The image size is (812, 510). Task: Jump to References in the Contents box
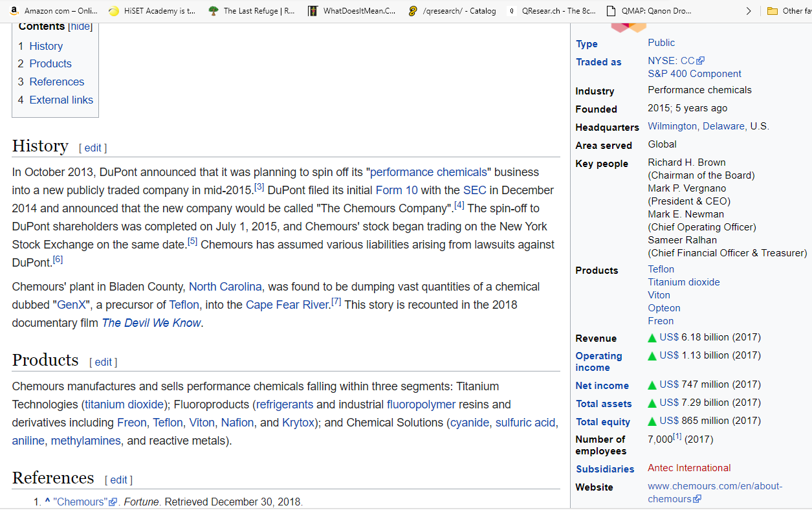coord(57,82)
